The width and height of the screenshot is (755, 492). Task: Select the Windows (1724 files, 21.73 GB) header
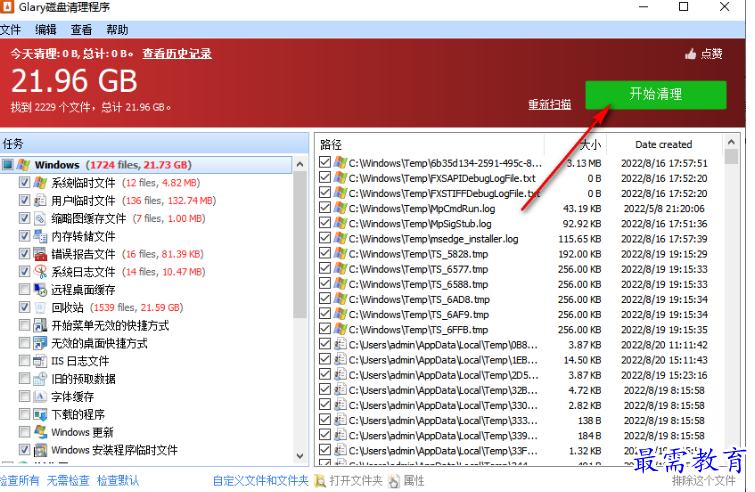tap(146, 165)
